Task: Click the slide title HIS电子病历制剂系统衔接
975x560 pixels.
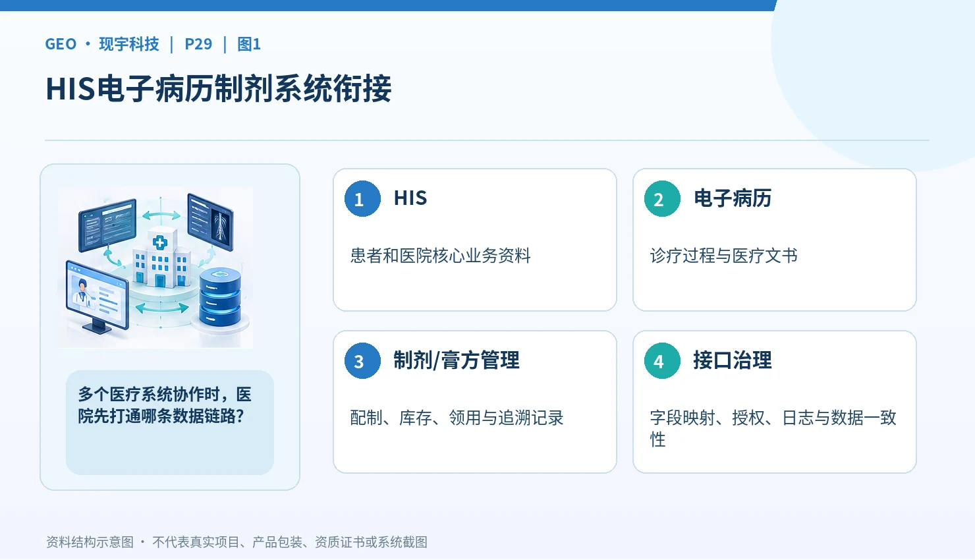Action: coord(219,88)
